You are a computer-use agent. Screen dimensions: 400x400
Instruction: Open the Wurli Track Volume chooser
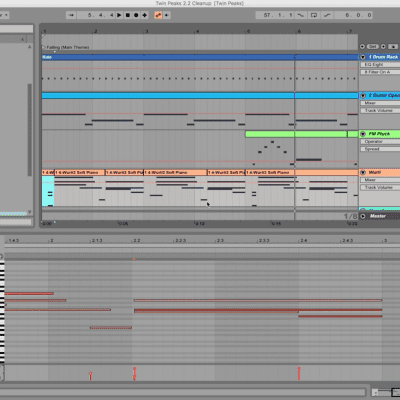[x=380, y=187]
